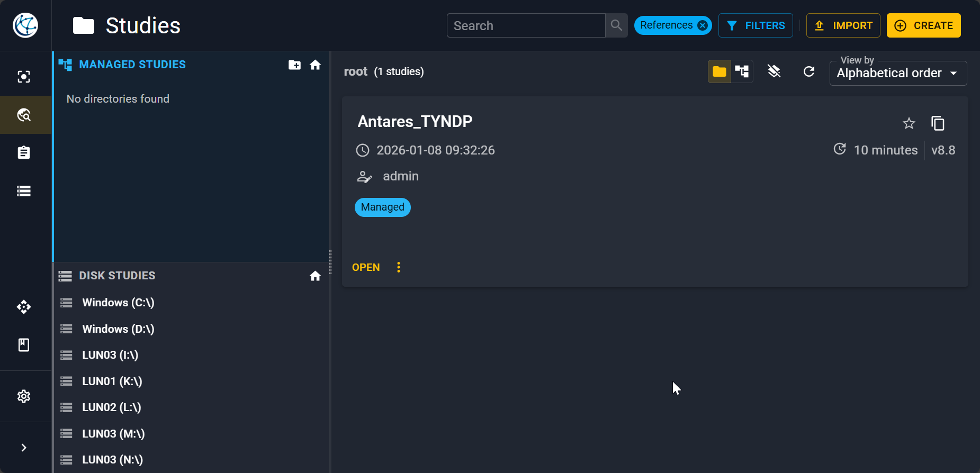The width and height of the screenshot is (980, 473).
Task: Select LUN03 (I:\) disk
Action: (191, 355)
